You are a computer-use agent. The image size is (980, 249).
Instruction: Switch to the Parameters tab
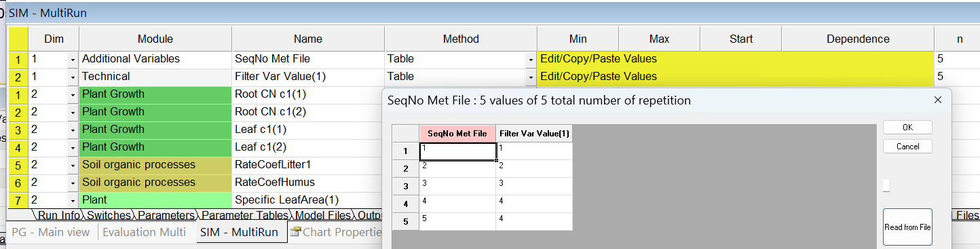click(166, 216)
